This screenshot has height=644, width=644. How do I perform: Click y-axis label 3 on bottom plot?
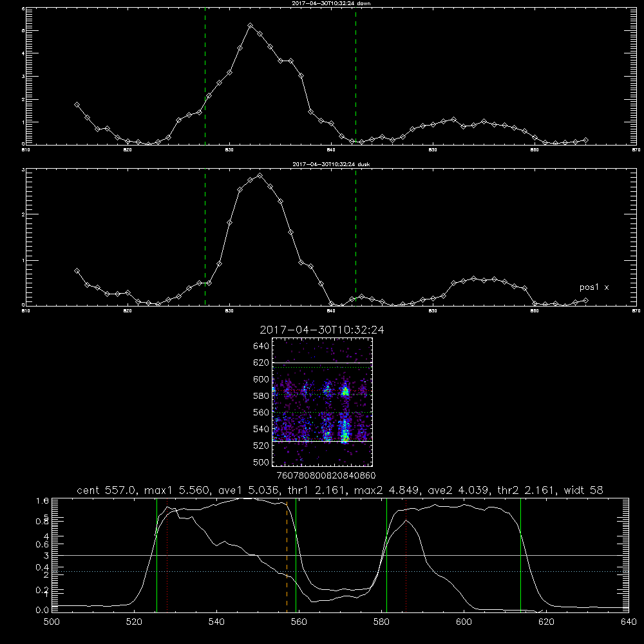pyautogui.click(x=46, y=556)
